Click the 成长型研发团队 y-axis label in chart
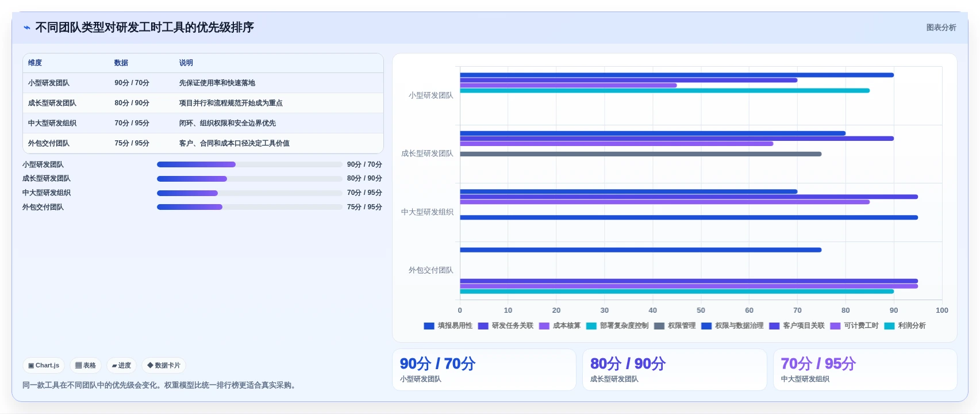This screenshot has height=414, width=980. (x=428, y=154)
